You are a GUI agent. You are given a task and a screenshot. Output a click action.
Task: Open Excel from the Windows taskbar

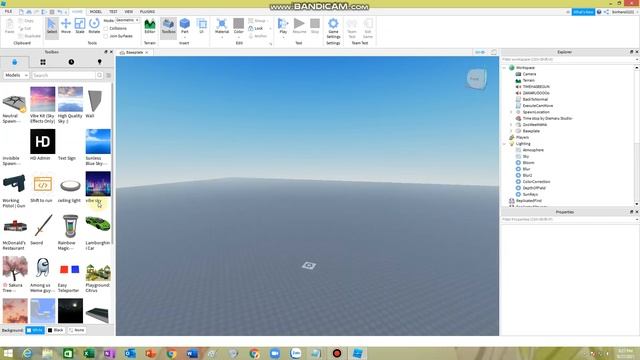click(89, 353)
